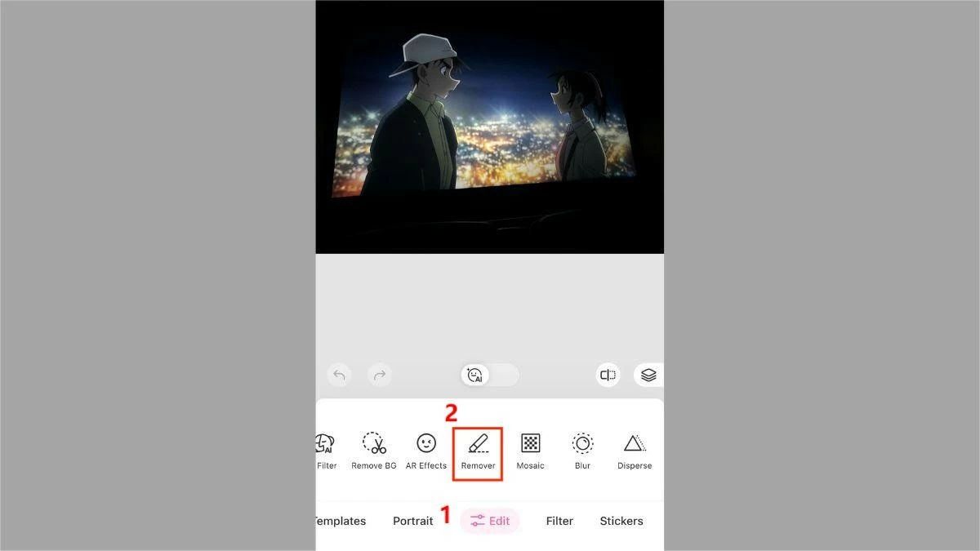Select the highlighted Edit button

click(490, 521)
